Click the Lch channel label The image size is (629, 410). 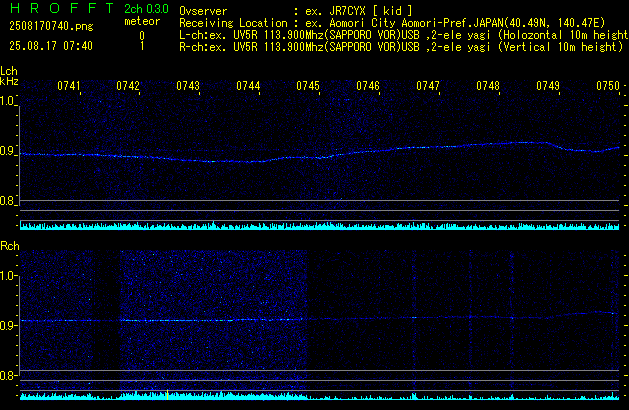[x=9, y=71]
